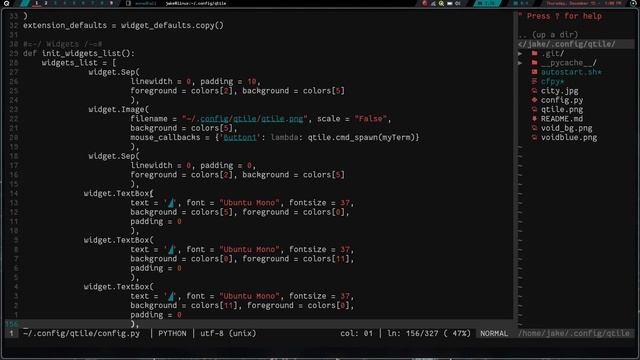Click the volume tray icon
Screen dimensions: 640x360
(x=458, y=3)
